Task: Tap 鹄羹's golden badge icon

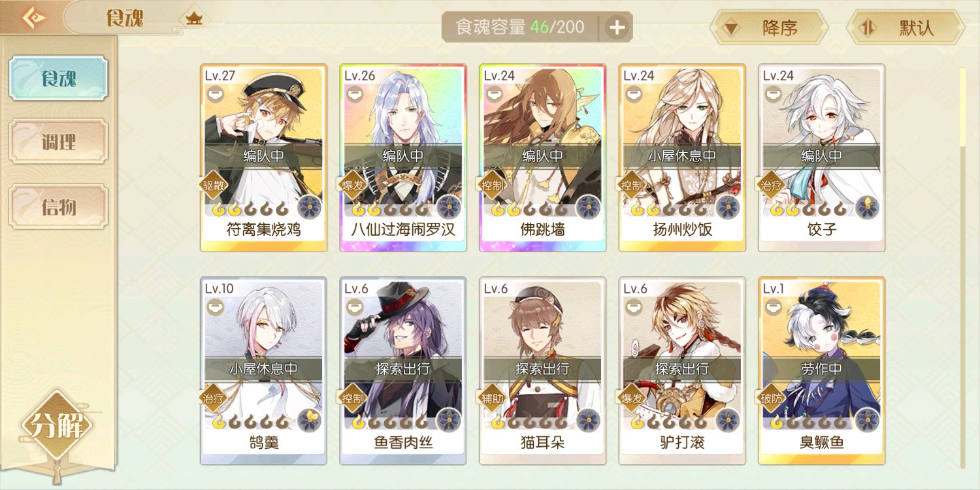Action: (310, 420)
